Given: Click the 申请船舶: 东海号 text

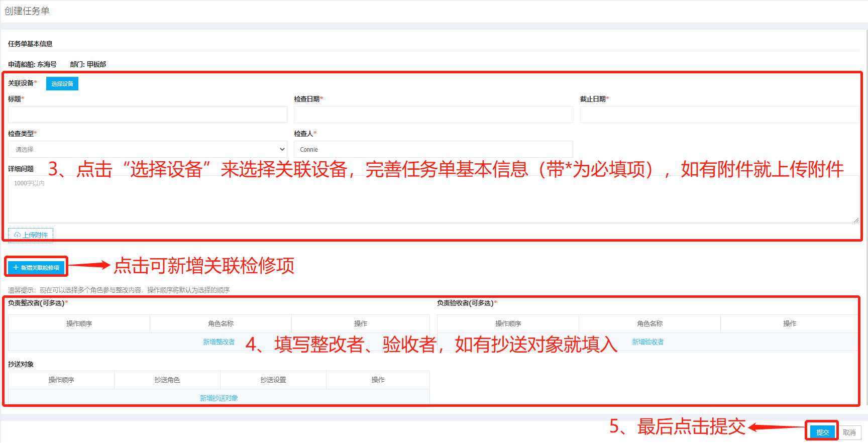Looking at the screenshot, I should click(32, 64).
